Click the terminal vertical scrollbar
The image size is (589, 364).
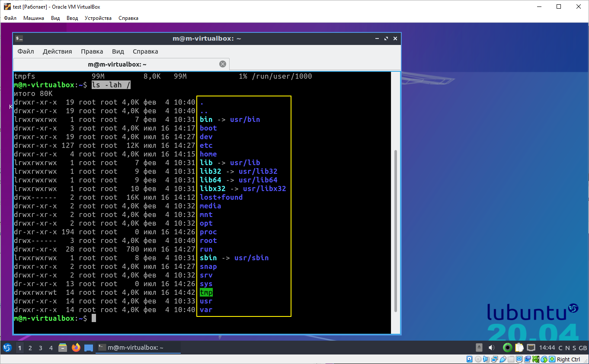click(395, 231)
